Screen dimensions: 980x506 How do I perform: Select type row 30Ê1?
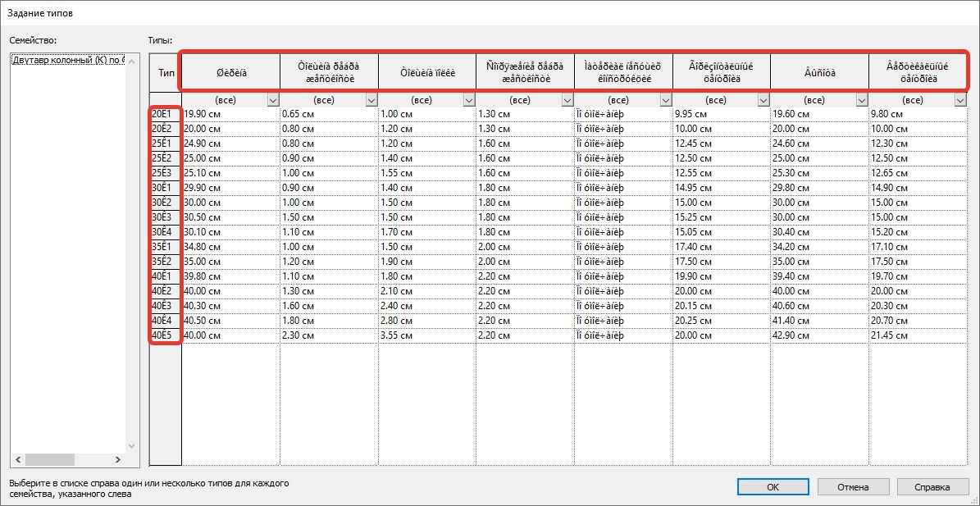pyautogui.click(x=166, y=188)
